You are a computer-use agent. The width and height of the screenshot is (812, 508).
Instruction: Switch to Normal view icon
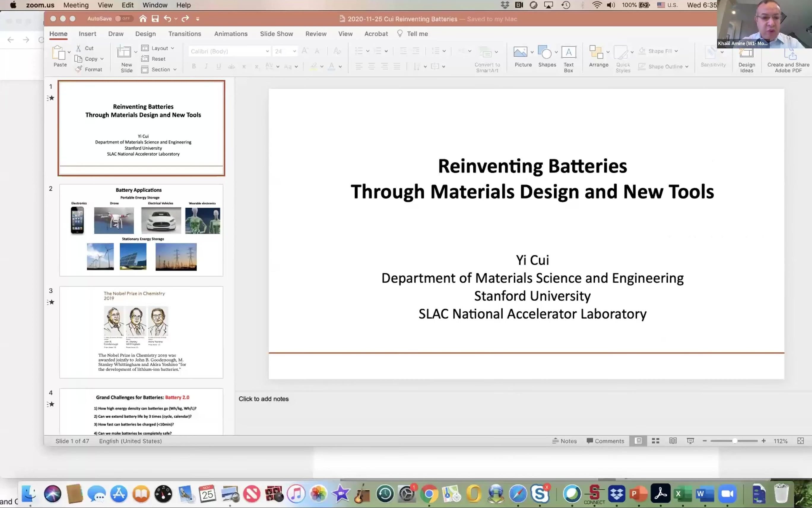pyautogui.click(x=638, y=441)
